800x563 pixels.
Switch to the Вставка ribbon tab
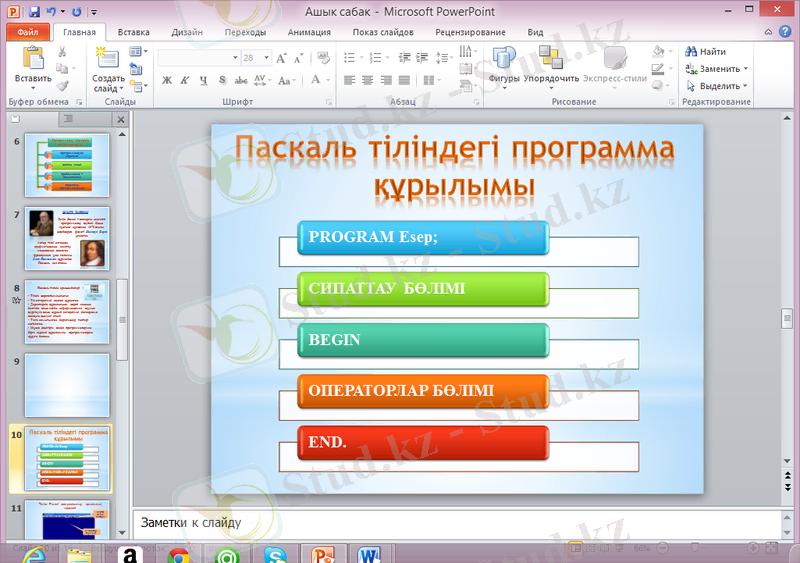click(133, 32)
